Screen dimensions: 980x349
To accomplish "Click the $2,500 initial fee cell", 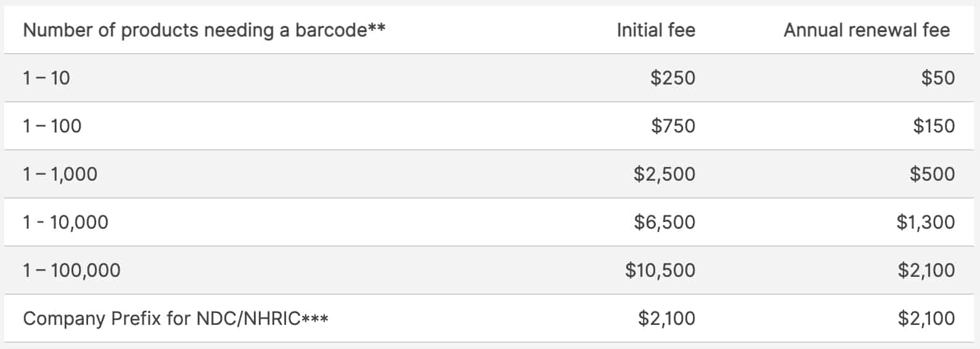I will (664, 174).
